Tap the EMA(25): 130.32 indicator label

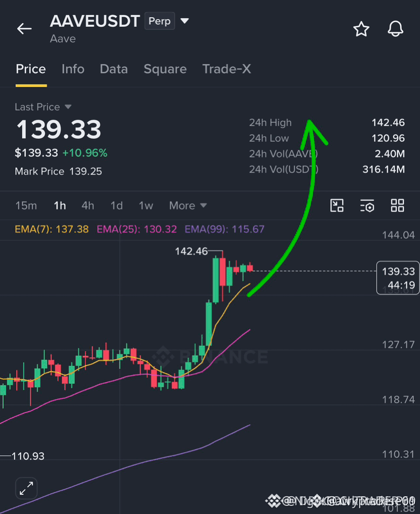[x=136, y=229]
